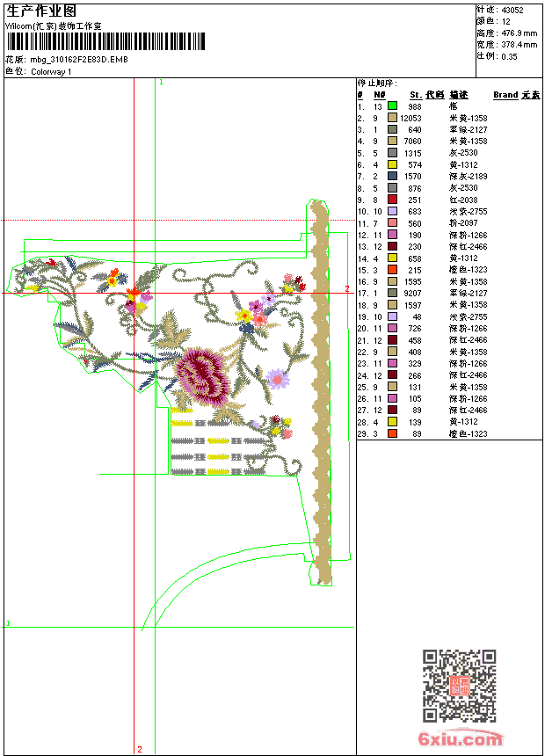Click the orange swatch in stop row 29
The height and width of the screenshot is (756, 545).
(393, 433)
